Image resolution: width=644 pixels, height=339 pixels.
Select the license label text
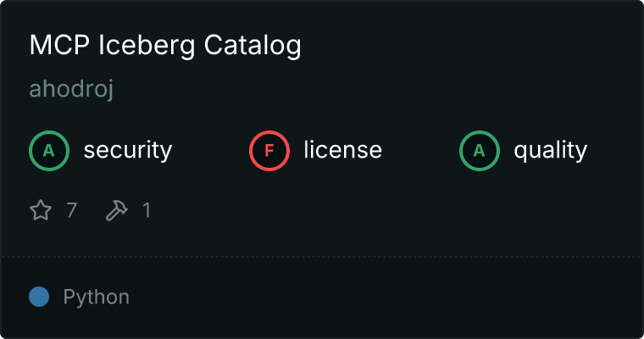[342, 151]
